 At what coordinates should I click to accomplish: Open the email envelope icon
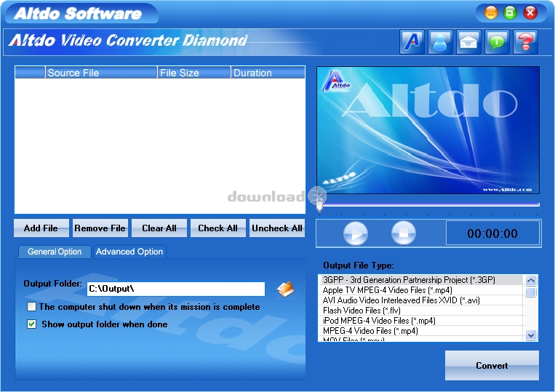tap(468, 42)
